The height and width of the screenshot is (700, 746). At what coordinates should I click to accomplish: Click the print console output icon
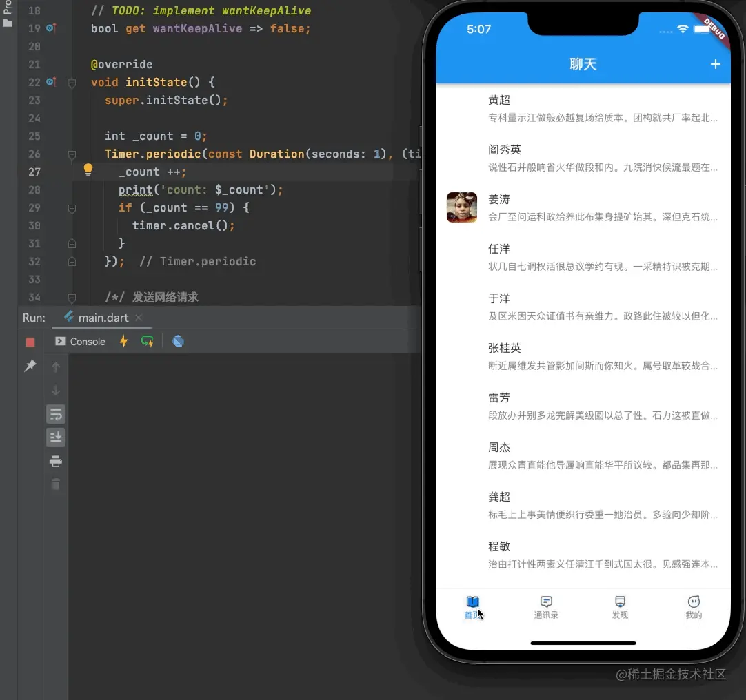[x=56, y=462]
